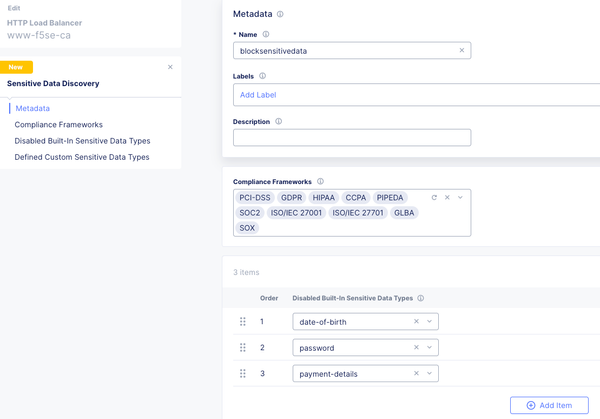600x419 pixels.
Task: Clear the blocksensitivedata name field
Action: click(461, 50)
